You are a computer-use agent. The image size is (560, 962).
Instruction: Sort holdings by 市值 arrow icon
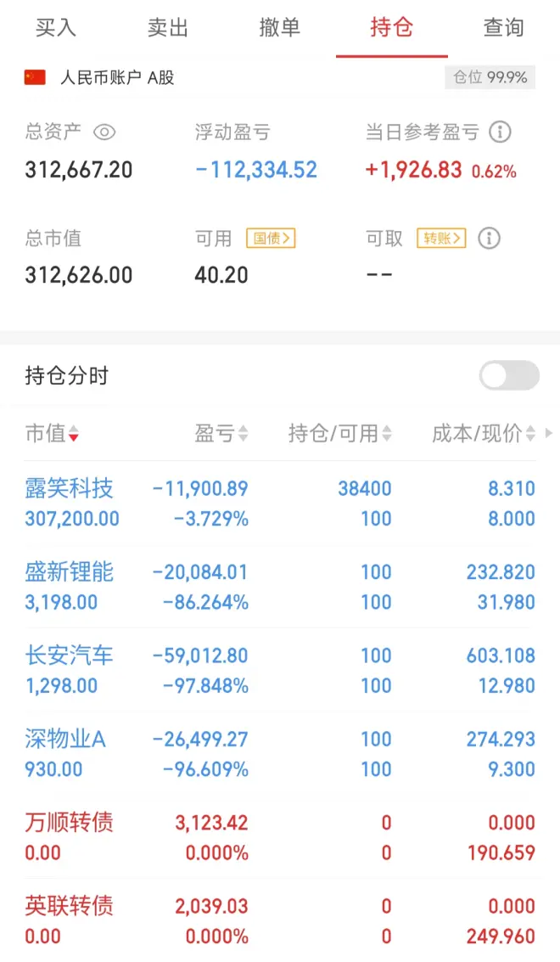pos(74,435)
